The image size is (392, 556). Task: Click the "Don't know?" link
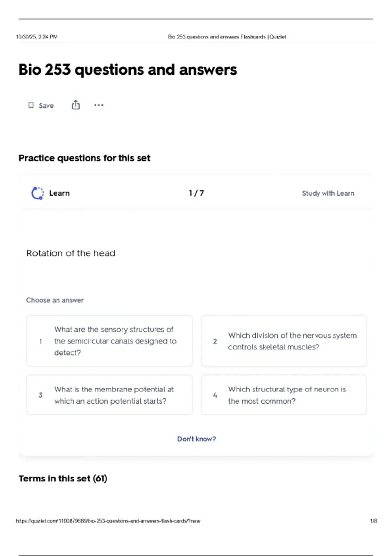[x=196, y=439]
